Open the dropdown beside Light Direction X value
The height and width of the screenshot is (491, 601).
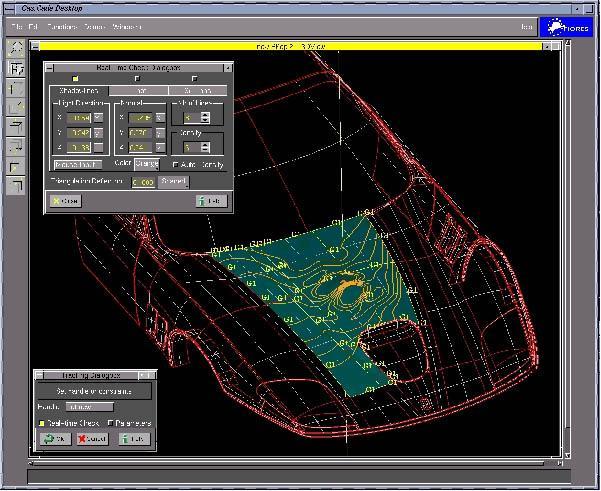point(98,117)
